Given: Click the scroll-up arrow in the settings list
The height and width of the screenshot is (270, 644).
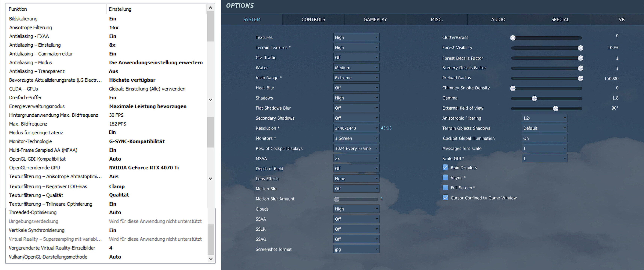Looking at the screenshot, I should point(210,8).
